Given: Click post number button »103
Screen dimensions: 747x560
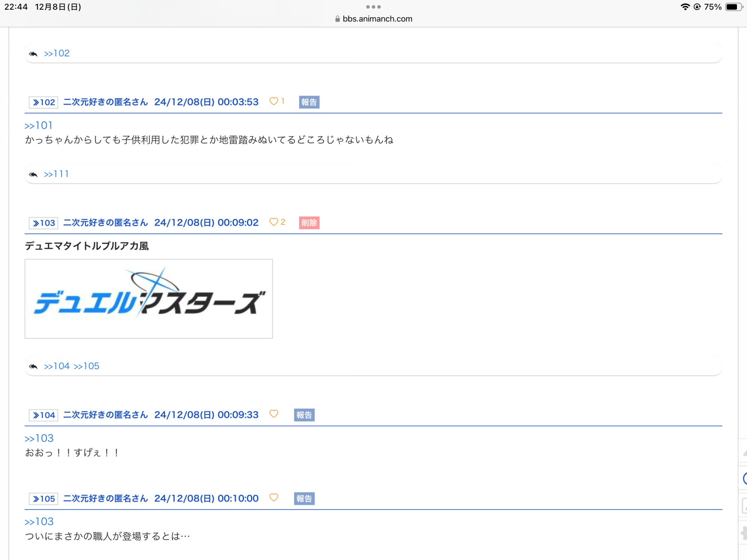Looking at the screenshot, I should coord(44,223).
